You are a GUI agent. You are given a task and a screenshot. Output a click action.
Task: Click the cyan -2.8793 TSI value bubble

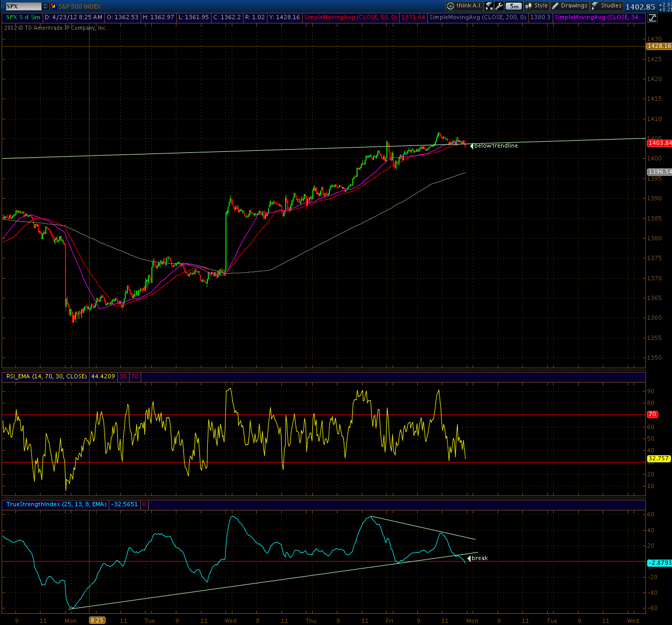pyautogui.click(x=659, y=563)
